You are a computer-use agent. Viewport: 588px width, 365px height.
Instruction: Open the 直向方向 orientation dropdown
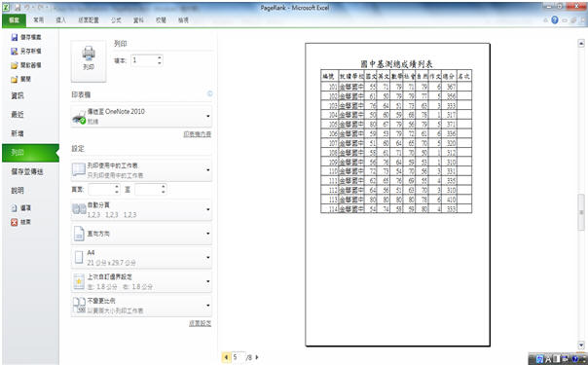click(141, 234)
